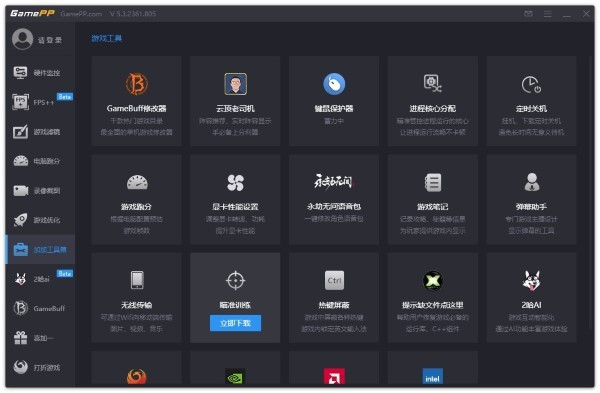
Task: Open the 键鼠保护器 blue mouse icon
Action: pyautogui.click(x=334, y=84)
